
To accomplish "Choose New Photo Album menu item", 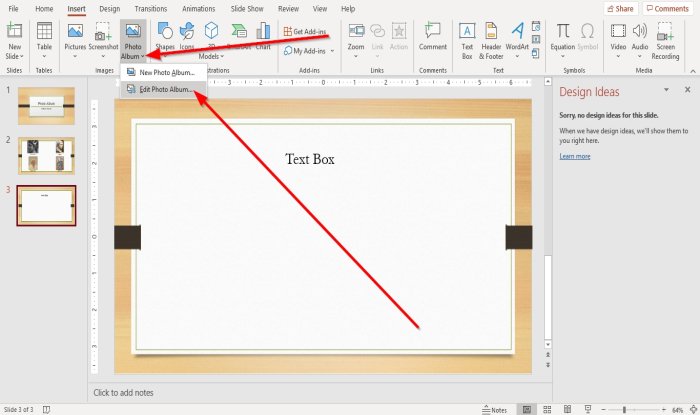I will click(x=163, y=72).
